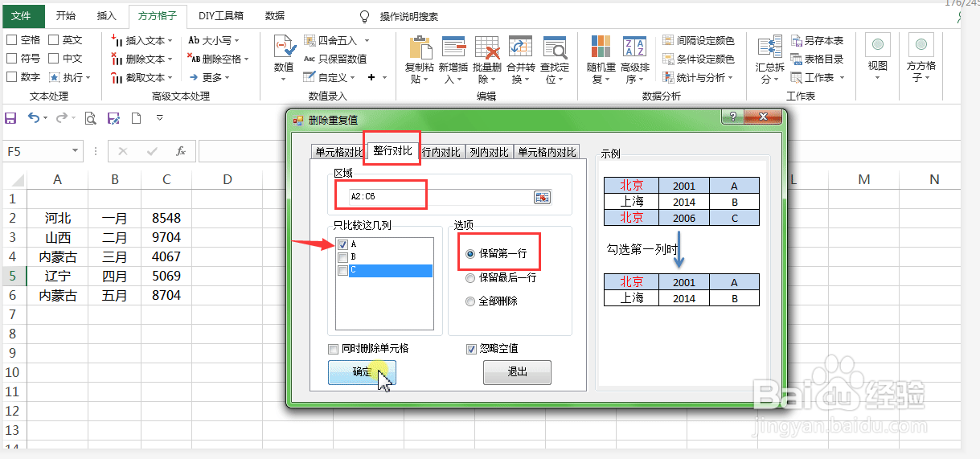Screen dimensions: 980x459
Task: Click the print preview magnifier icon
Action: tap(91, 118)
